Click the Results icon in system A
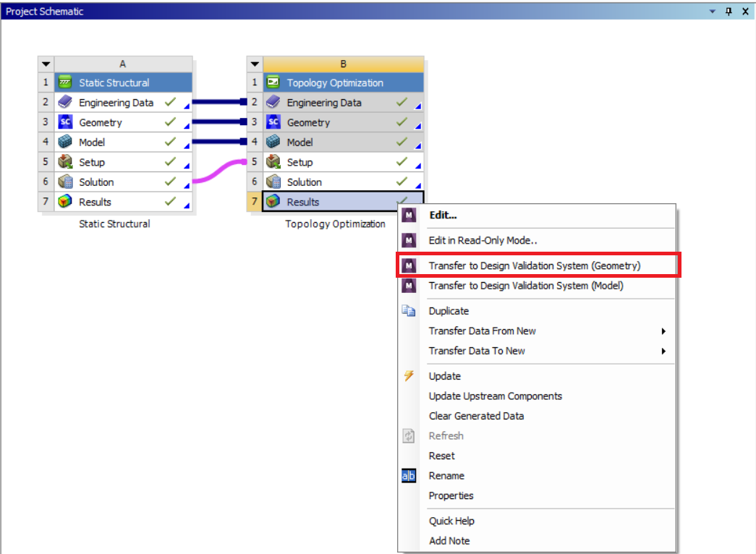 pos(65,202)
